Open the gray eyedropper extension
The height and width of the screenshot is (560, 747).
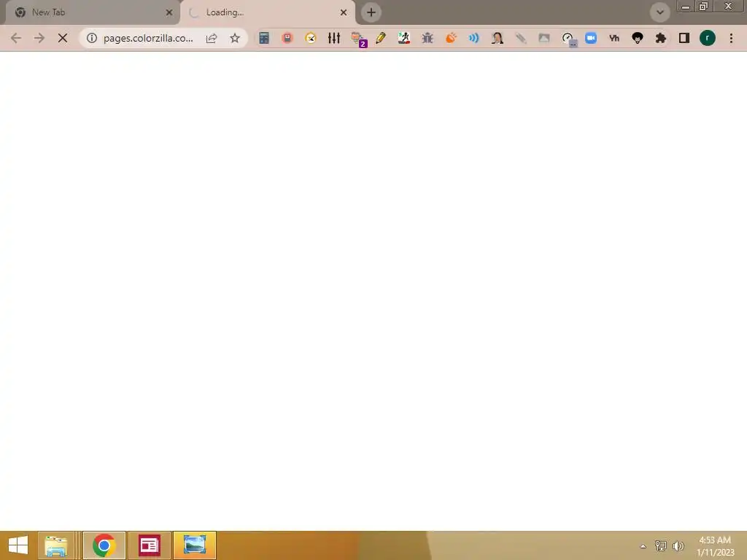pyautogui.click(x=521, y=38)
